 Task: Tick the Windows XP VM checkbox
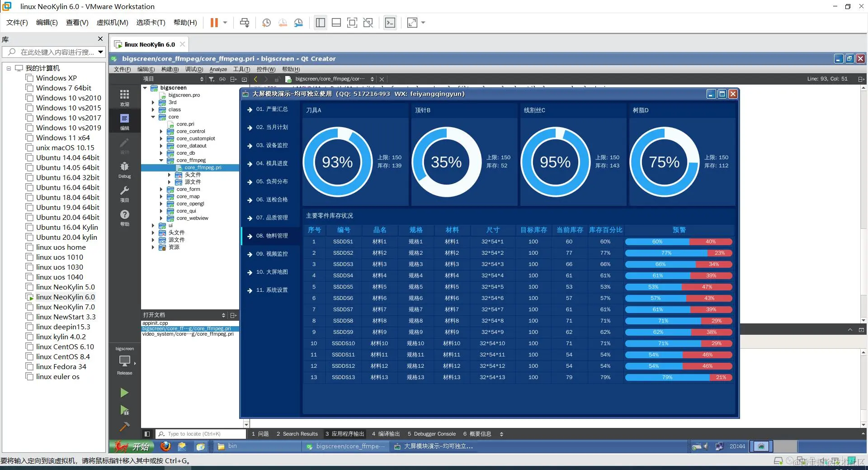coord(29,78)
